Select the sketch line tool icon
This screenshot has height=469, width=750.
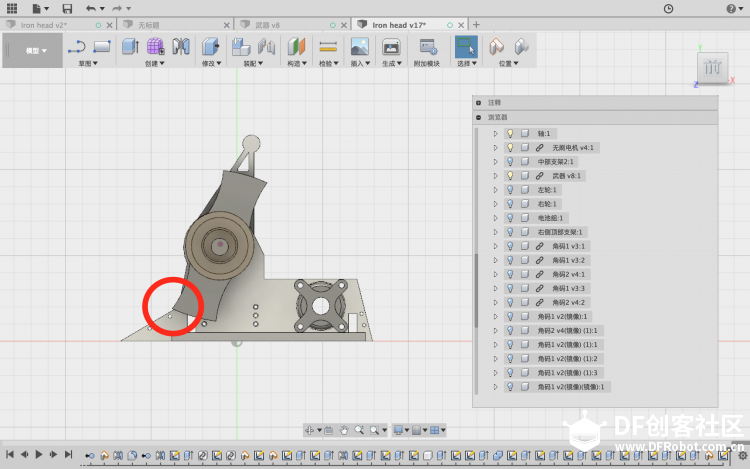click(x=77, y=47)
